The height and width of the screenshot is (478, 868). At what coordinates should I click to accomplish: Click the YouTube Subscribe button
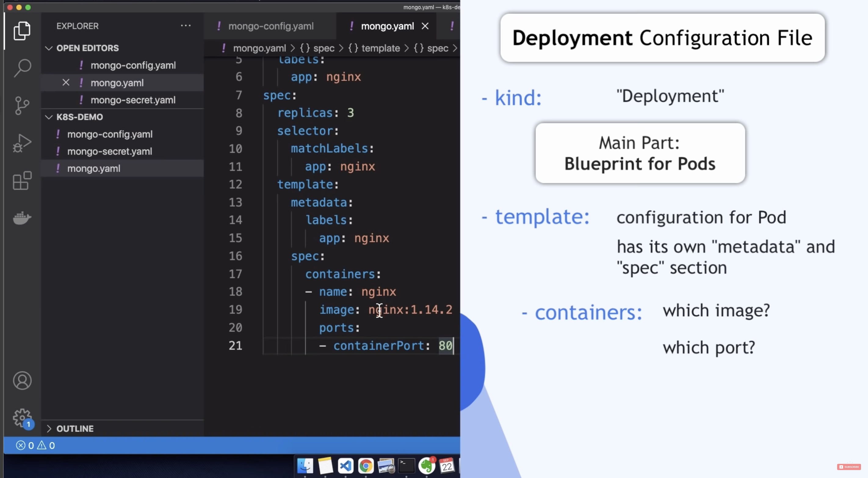849,467
